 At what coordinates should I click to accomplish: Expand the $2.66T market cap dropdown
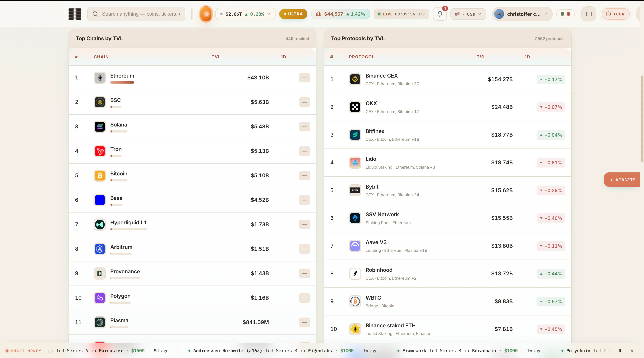245,14
